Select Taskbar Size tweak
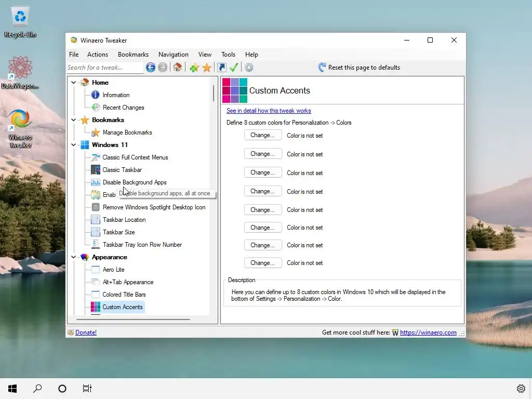This screenshot has height=399, width=532. (x=119, y=232)
